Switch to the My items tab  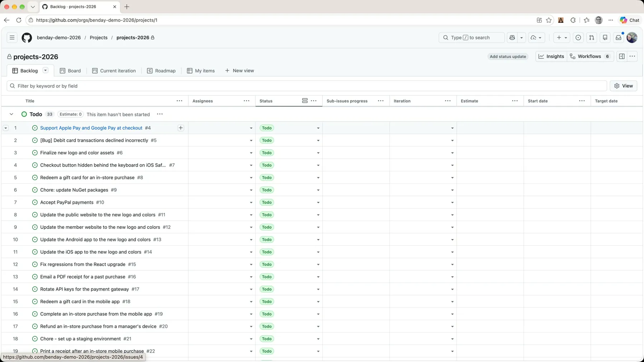coord(201,71)
